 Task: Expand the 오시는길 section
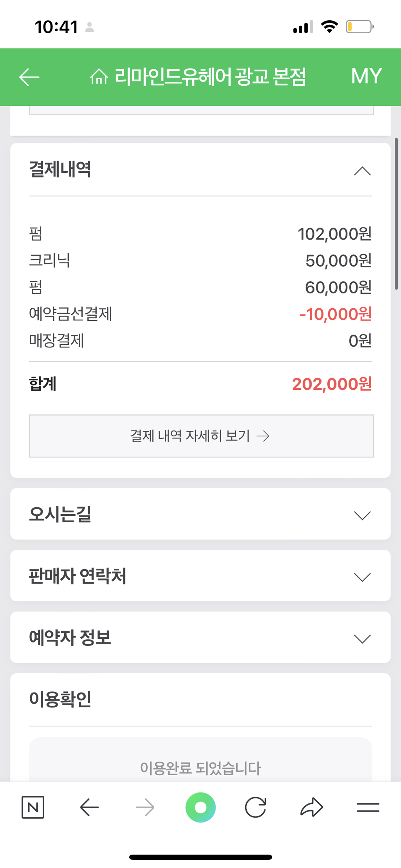pyautogui.click(x=362, y=515)
